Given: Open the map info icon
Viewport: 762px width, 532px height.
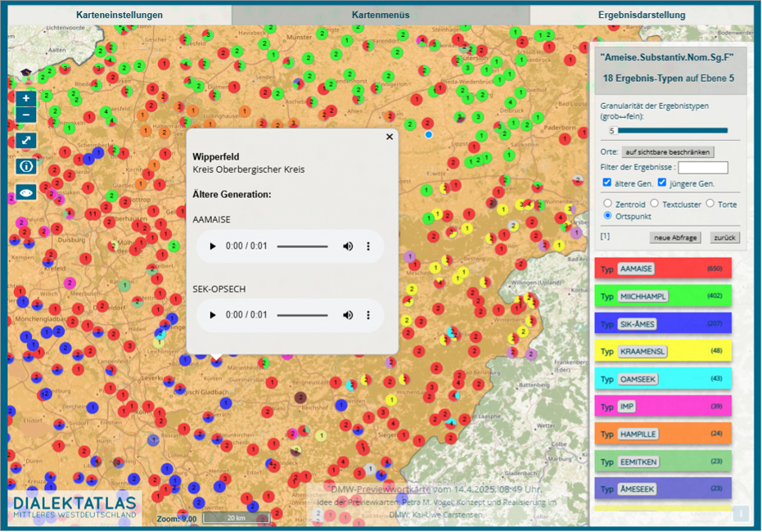Looking at the screenshot, I should click(x=26, y=166).
